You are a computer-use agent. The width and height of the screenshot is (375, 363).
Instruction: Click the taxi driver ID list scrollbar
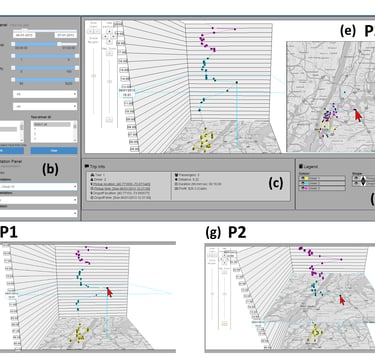75,131
